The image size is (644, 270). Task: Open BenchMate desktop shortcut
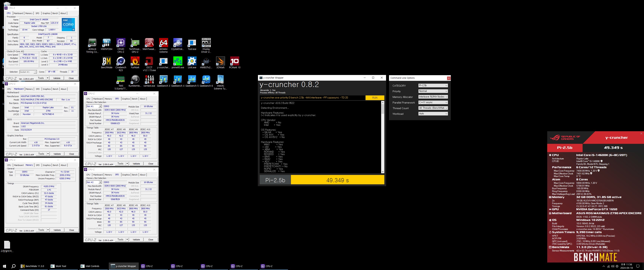pos(107,63)
